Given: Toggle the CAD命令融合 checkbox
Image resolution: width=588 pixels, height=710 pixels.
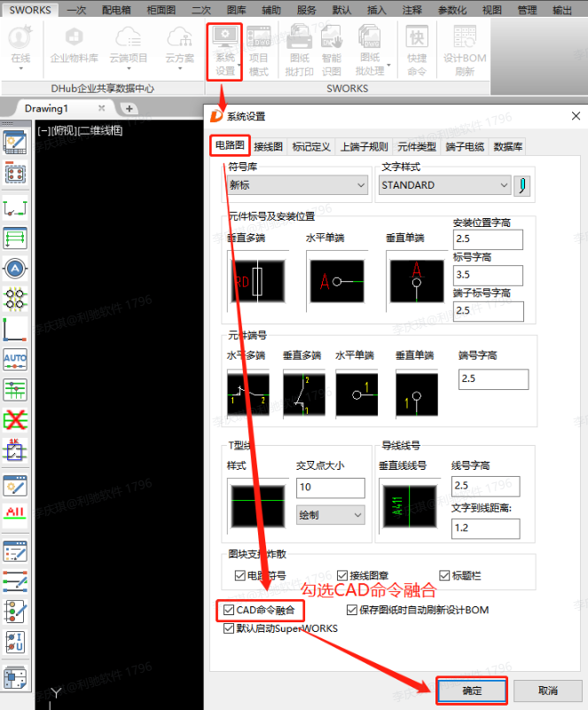Looking at the screenshot, I should coord(230,610).
